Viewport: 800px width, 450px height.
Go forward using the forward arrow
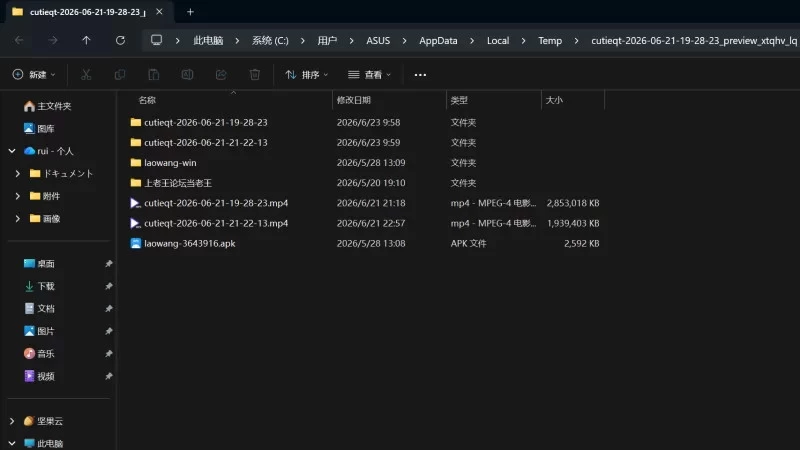click(x=53, y=40)
